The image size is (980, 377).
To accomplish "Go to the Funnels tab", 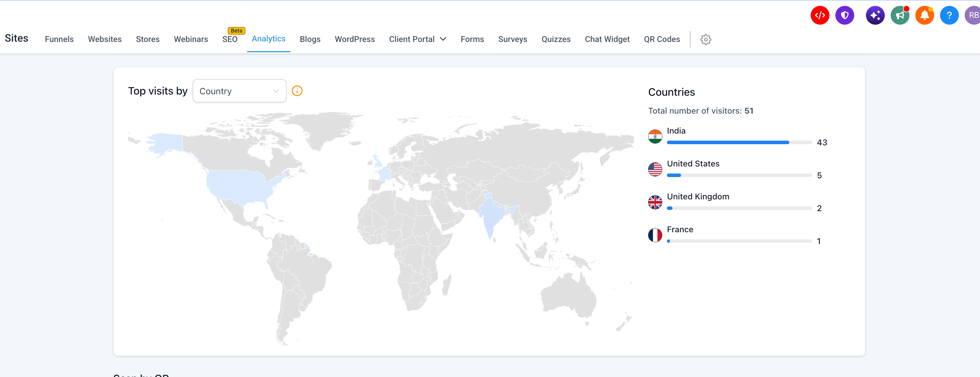I will pyautogui.click(x=59, y=39).
